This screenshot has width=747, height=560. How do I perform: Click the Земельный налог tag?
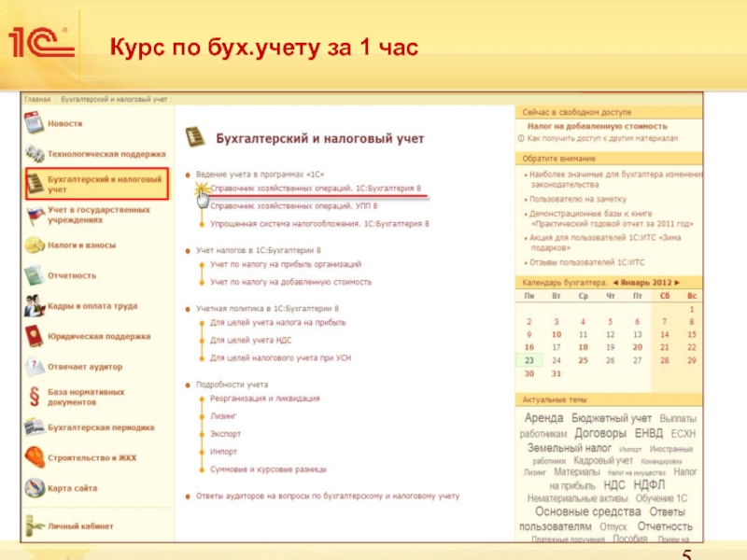click(x=570, y=448)
